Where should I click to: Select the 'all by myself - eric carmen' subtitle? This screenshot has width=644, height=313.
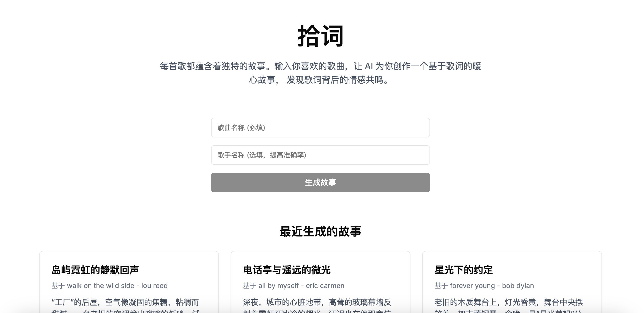[301, 285]
